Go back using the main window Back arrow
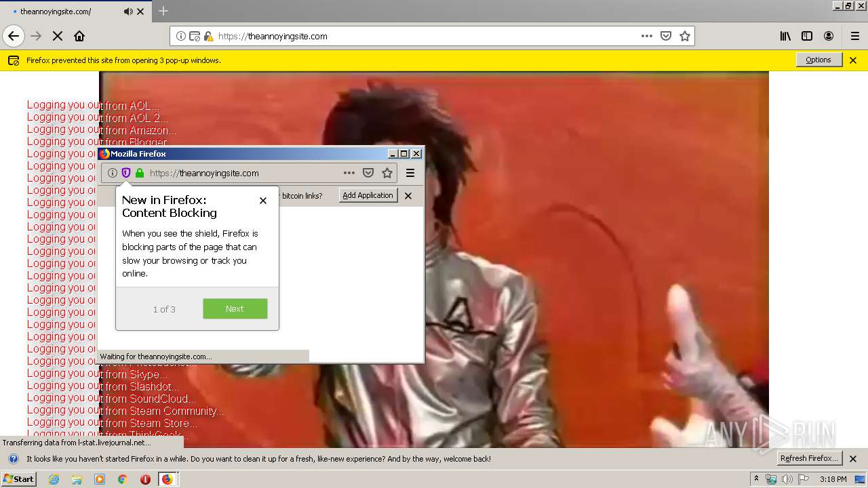Image resolution: width=868 pixels, height=488 pixels. [14, 36]
